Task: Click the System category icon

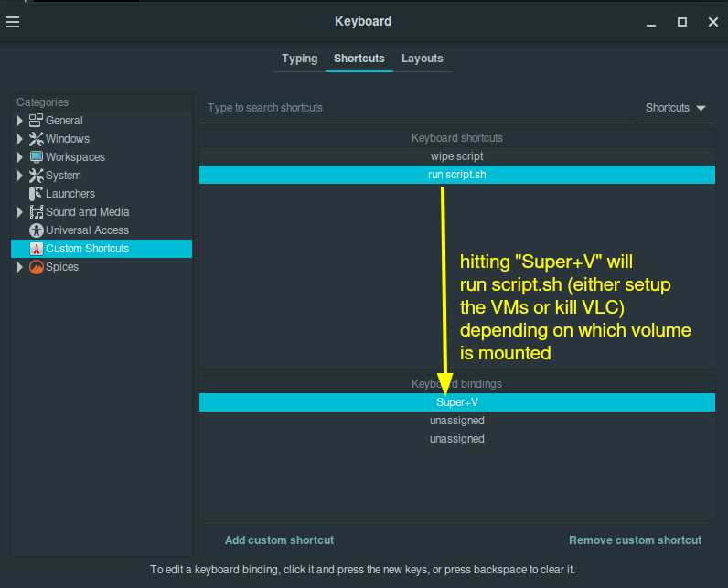Action: (36, 176)
